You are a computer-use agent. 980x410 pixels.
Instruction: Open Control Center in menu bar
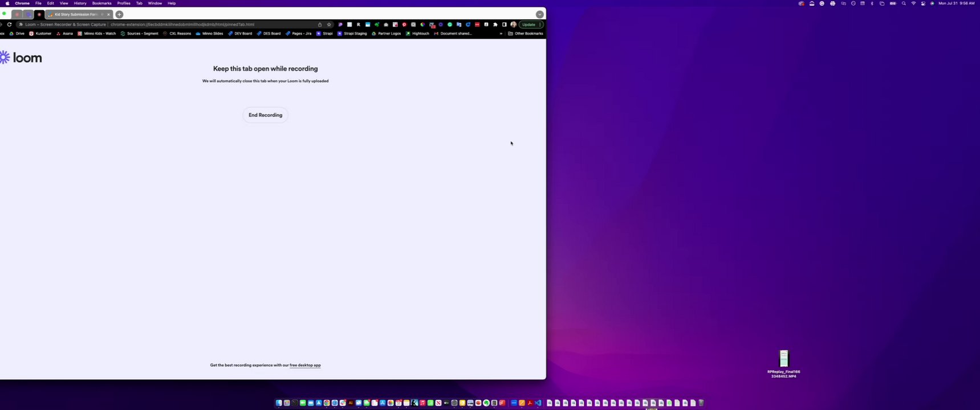923,3
